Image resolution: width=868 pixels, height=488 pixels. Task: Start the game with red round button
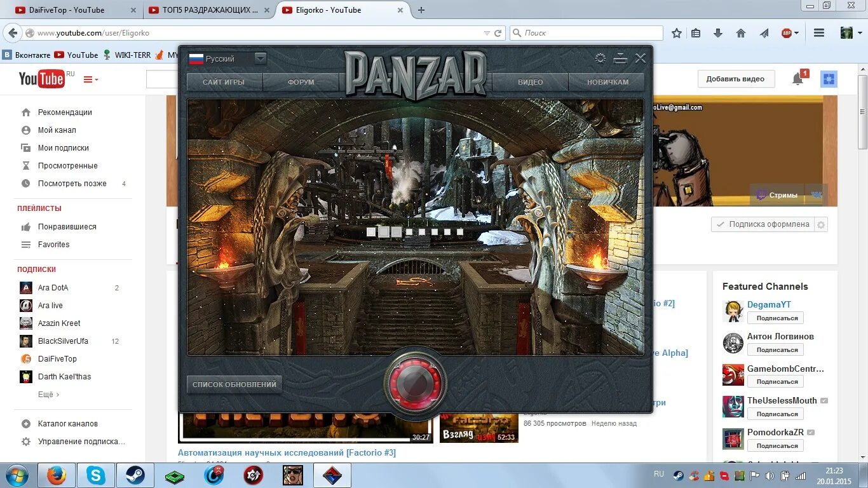pyautogui.click(x=415, y=383)
